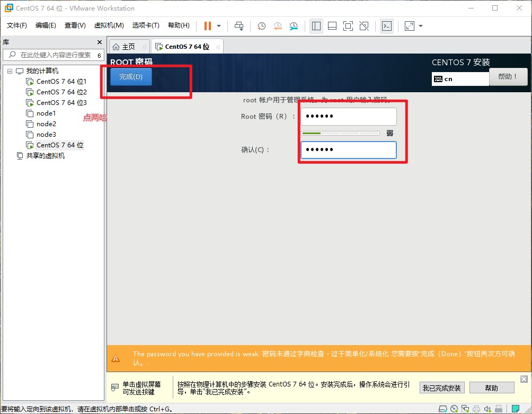Click the network adapter status icon
532x414 pixels.
click(465, 409)
